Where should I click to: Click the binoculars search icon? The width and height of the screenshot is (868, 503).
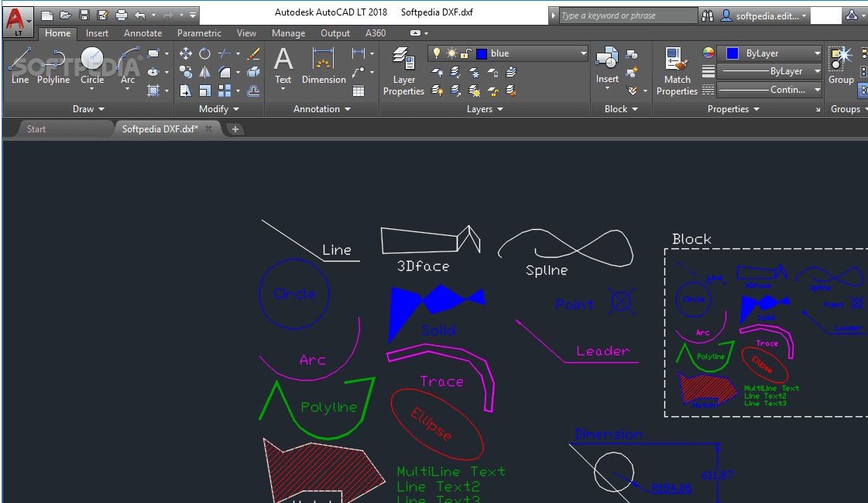[x=708, y=15]
